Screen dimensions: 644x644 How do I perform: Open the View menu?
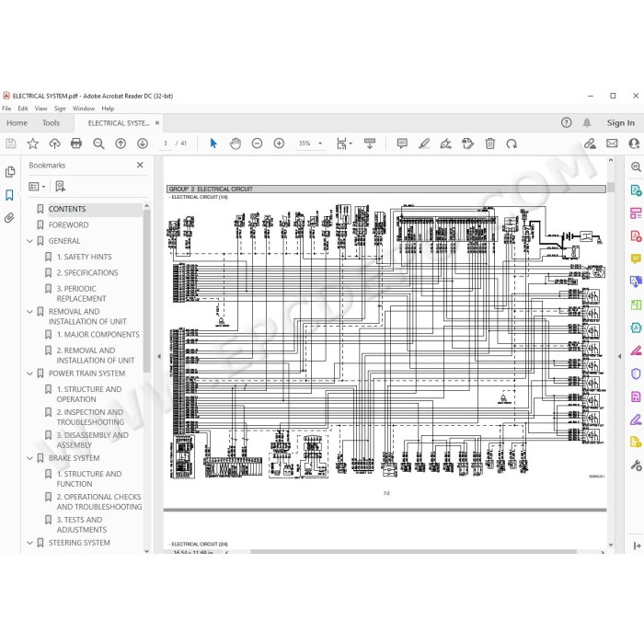tap(41, 109)
